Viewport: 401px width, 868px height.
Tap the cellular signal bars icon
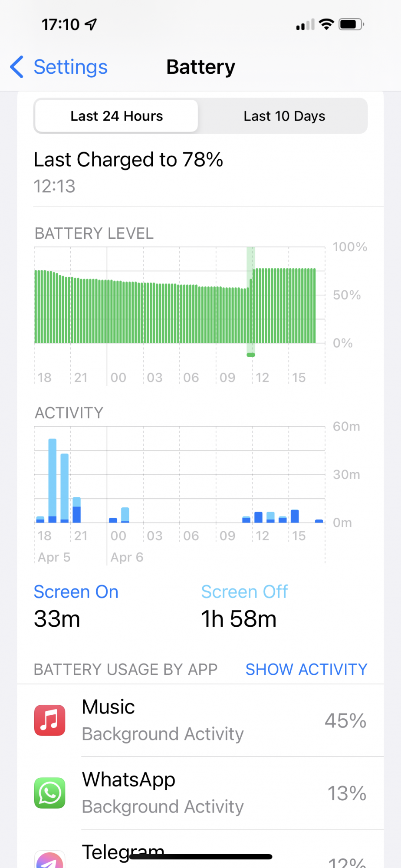[x=305, y=25]
